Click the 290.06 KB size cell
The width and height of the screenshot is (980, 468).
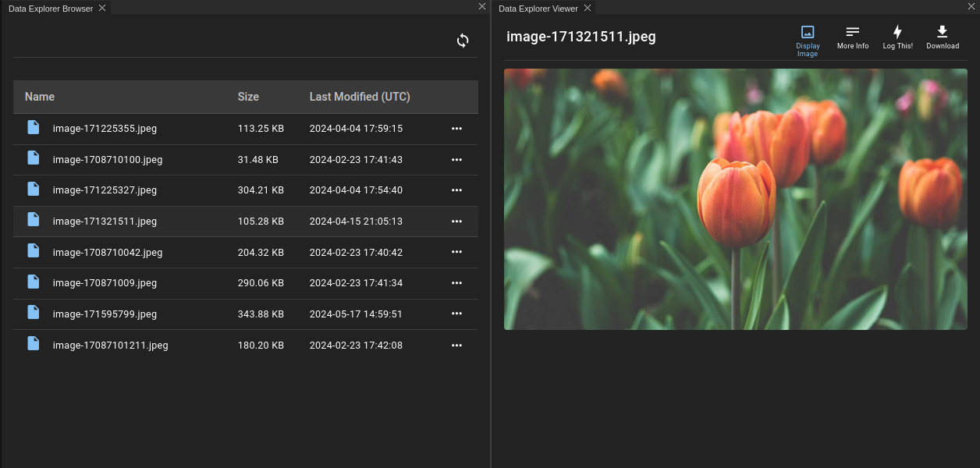click(x=261, y=283)
